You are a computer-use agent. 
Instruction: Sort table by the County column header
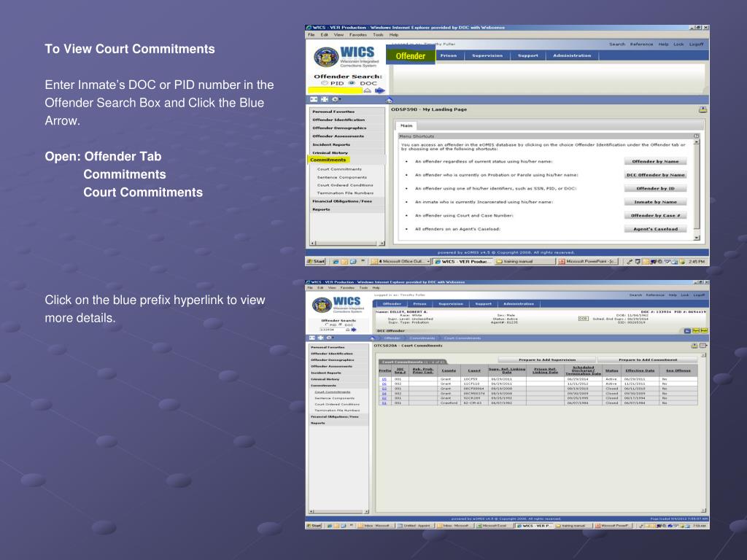pyautogui.click(x=449, y=370)
